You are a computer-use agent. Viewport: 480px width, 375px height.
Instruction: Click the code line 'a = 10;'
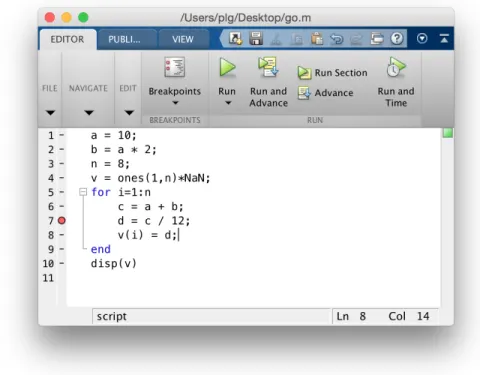pyautogui.click(x=114, y=135)
